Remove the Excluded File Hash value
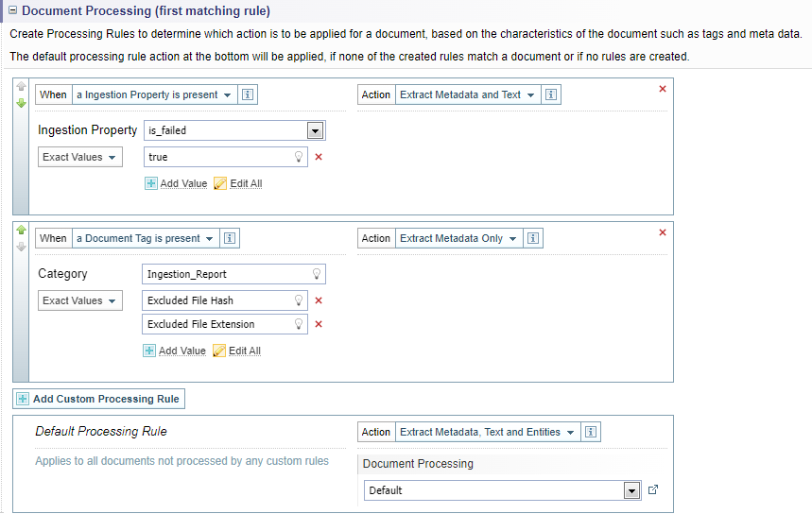812x514 pixels. pos(319,300)
